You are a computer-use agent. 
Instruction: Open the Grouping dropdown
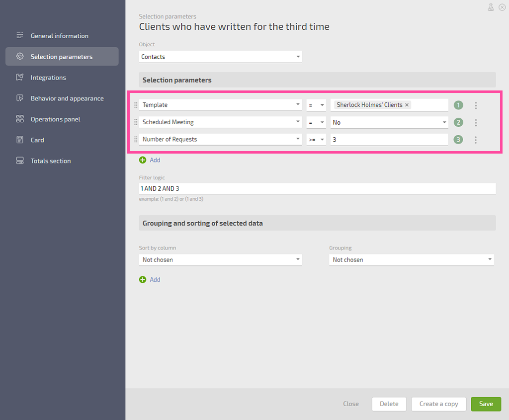411,259
